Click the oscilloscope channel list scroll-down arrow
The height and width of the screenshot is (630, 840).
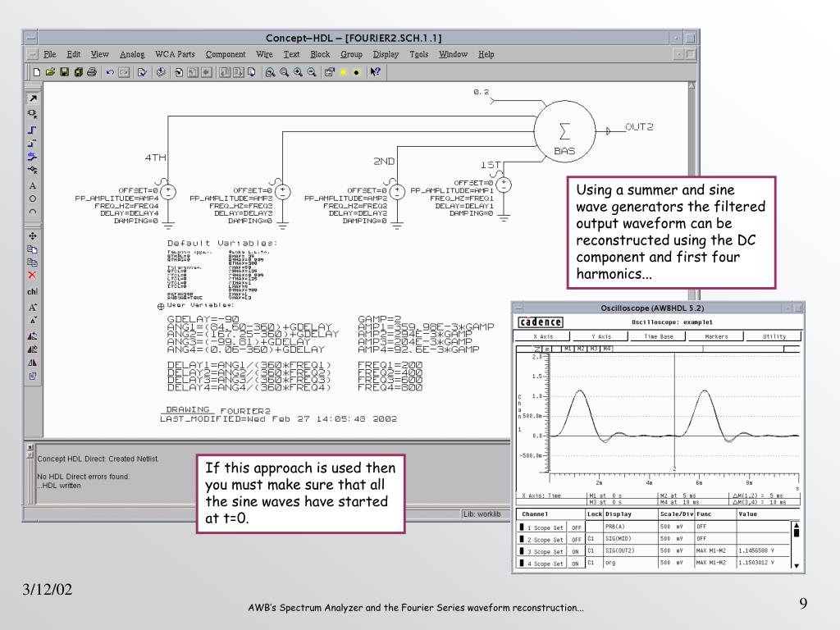click(796, 565)
